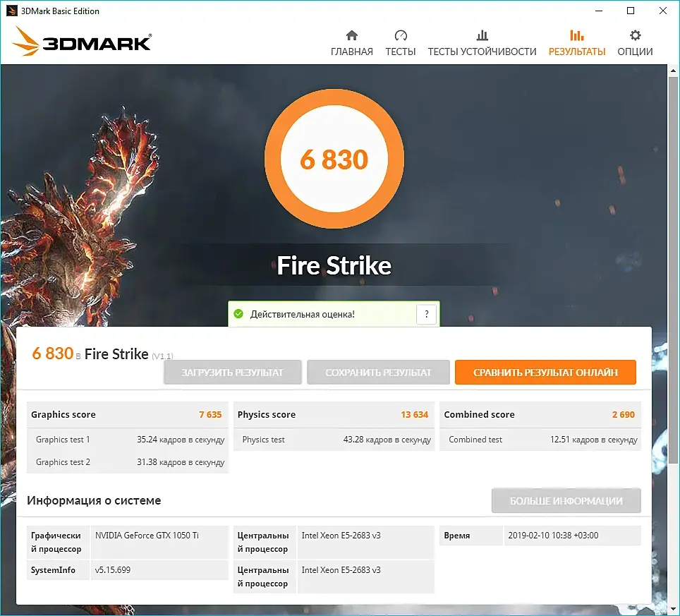Click the Информация о системе heading

94,500
